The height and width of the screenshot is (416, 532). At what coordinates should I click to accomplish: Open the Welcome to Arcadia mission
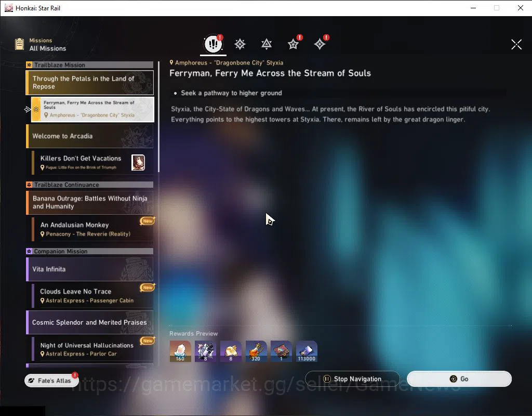[x=90, y=136]
